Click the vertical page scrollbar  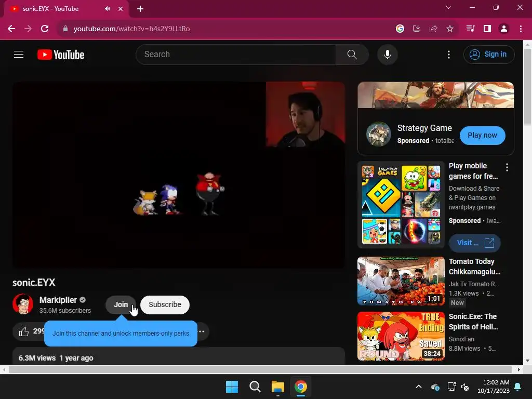tap(528, 87)
